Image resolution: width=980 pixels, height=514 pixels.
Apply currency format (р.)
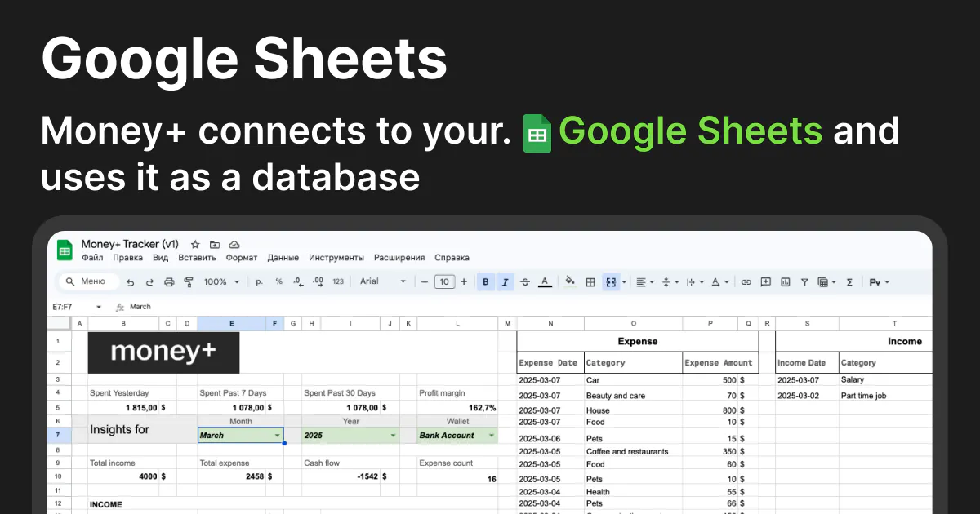tap(260, 281)
